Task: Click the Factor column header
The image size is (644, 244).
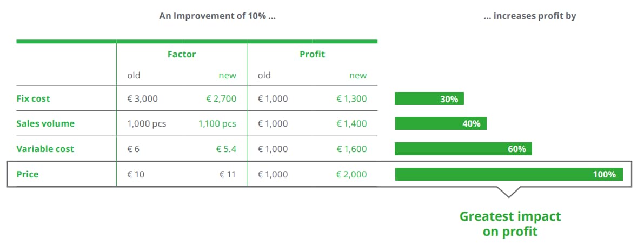Action: point(182,54)
